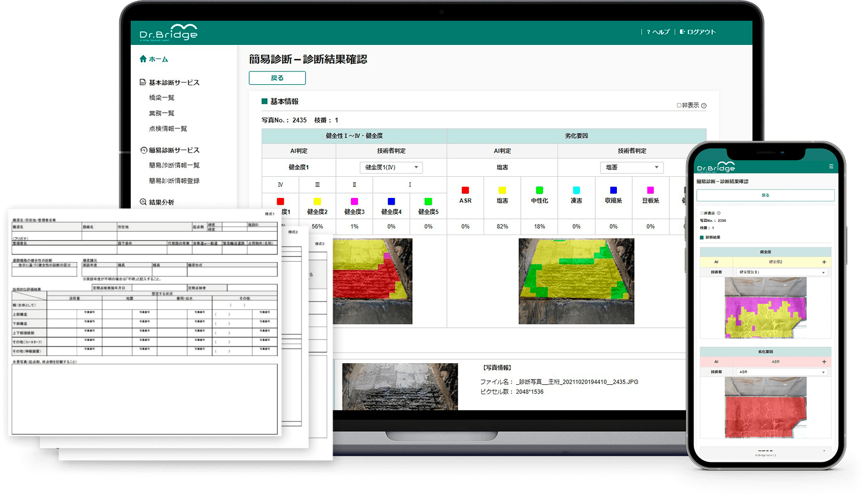Viewport: 868px width, 499px height.
Task: Open the 健全度1(Ⅳ) technician dropdown
Action: (391, 167)
